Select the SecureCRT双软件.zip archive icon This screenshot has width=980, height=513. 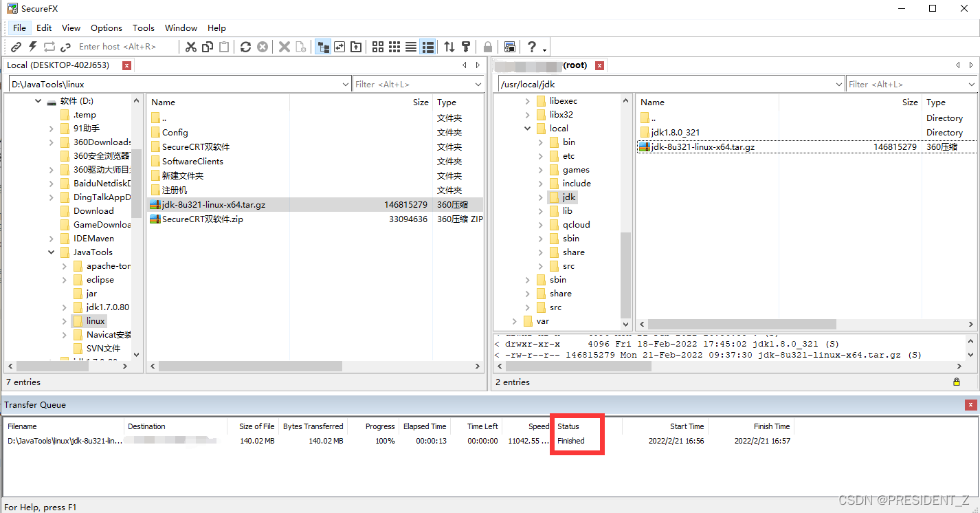click(x=155, y=219)
